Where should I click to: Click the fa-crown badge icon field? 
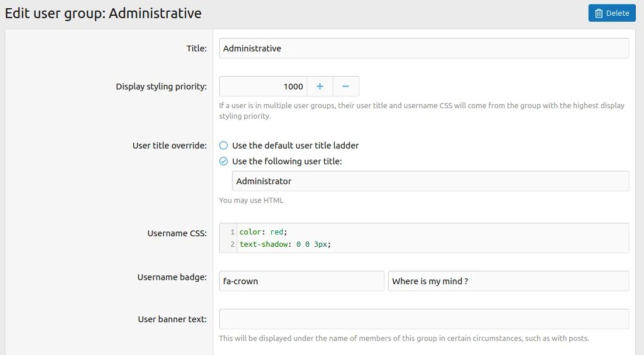302,281
